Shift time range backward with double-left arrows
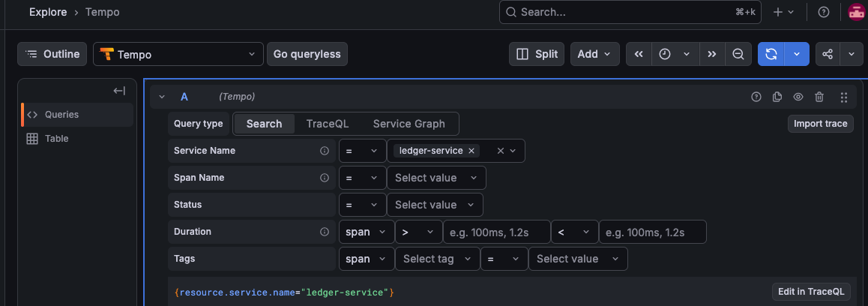Image resolution: width=868 pixels, height=306 pixels. (x=639, y=54)
